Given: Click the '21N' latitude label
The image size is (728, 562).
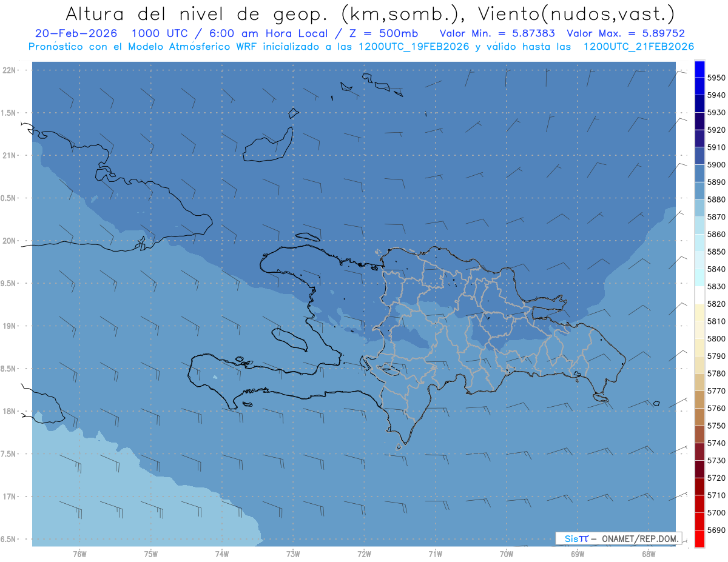Looking at the screenshot, I should coord(10,156).
